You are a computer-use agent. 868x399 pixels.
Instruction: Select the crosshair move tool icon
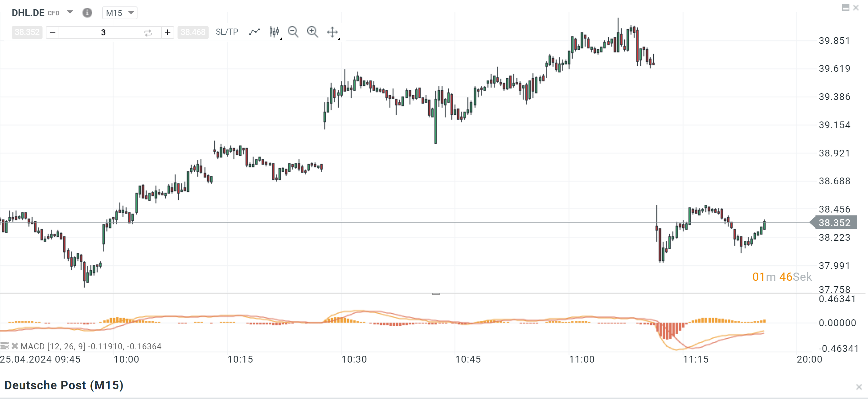332,32
